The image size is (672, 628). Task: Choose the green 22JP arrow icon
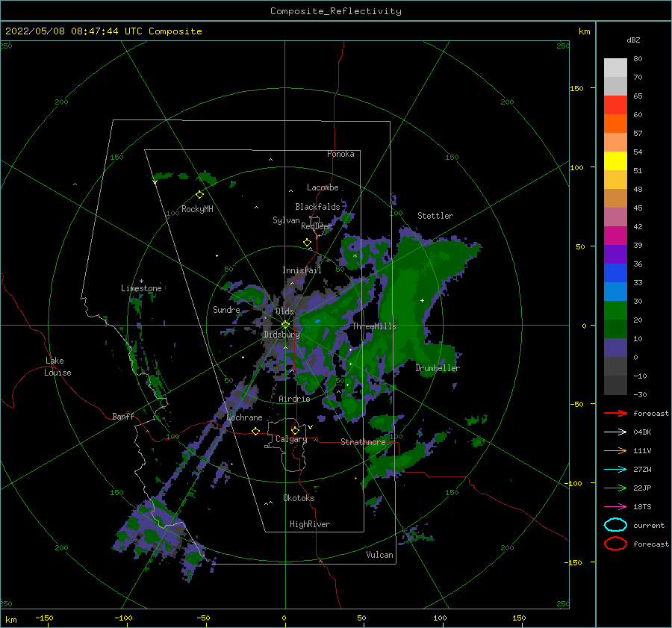615,488
